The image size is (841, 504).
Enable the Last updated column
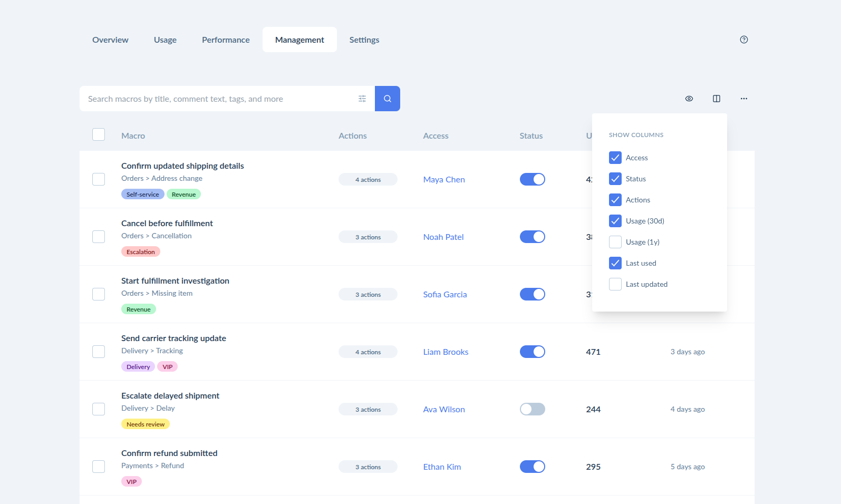pyautogui.click(x=615, y=284)
